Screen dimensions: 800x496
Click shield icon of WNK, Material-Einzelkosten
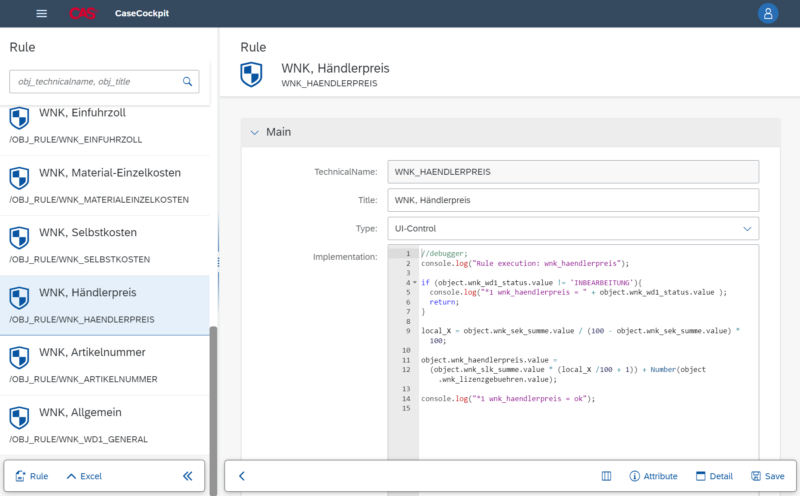click(19, 178)
